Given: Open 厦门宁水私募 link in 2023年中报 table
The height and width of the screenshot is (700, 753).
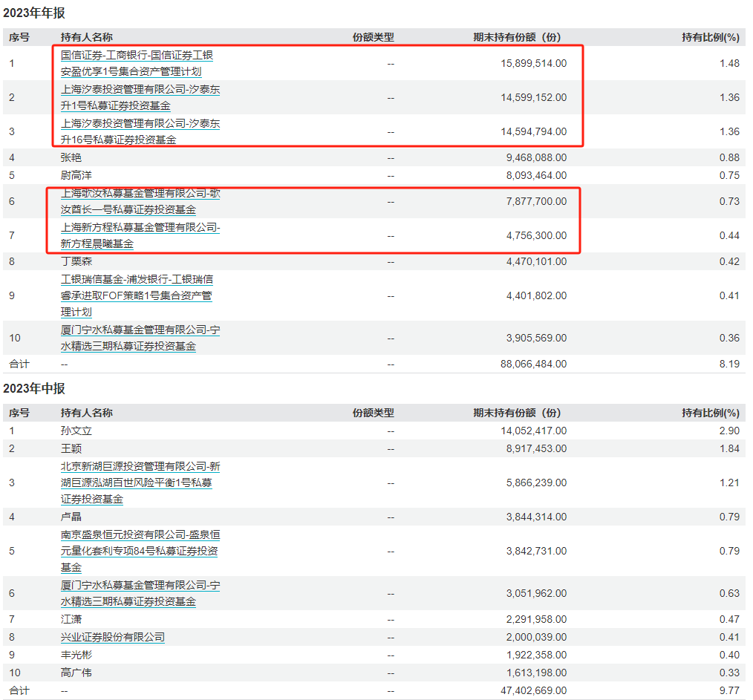Looking at the screenshot, I should tap(140, 593).
